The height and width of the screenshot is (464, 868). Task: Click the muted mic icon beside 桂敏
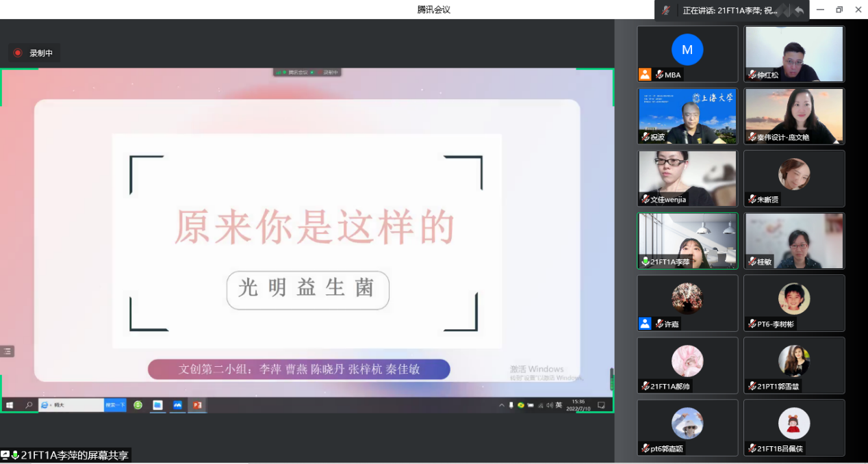(x=752, y=261)
